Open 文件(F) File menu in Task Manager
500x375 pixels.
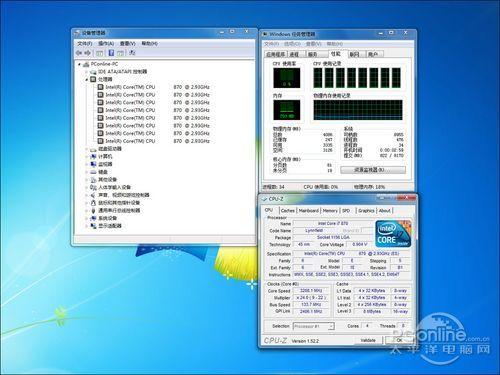[272, 44]
